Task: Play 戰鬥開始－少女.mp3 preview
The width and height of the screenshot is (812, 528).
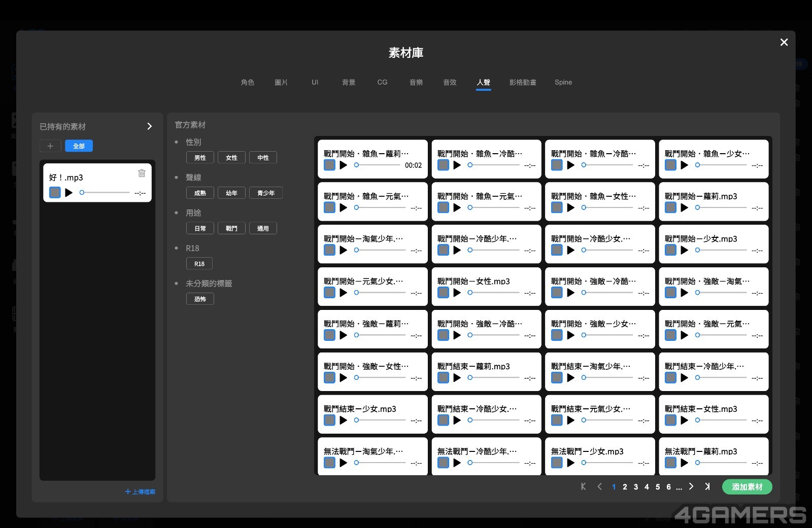Action: pos(685,250)
